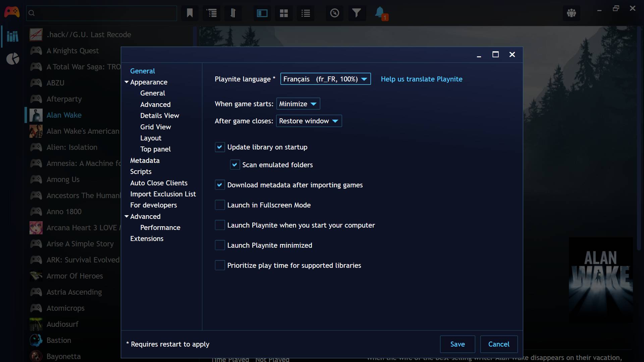The height and width of the screenshot is (362, 644).
Task: Select the 'When game starts' dropdown
Action: point(298,104)
